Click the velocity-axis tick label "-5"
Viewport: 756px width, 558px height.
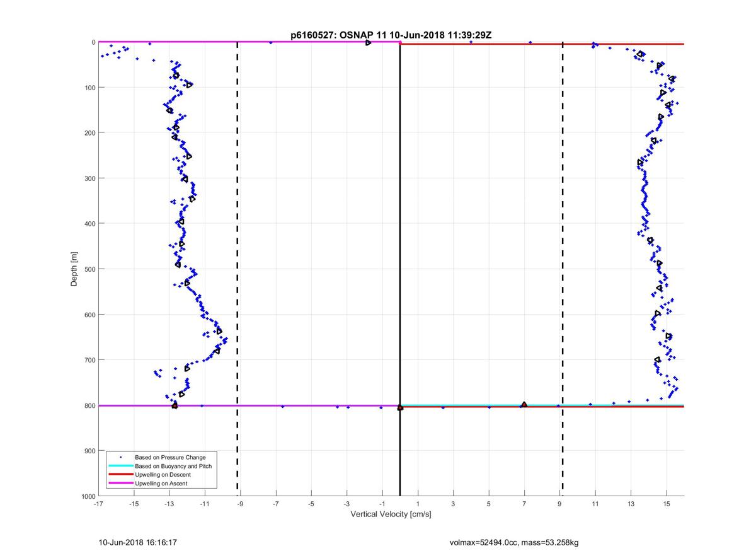click(311, 504)
